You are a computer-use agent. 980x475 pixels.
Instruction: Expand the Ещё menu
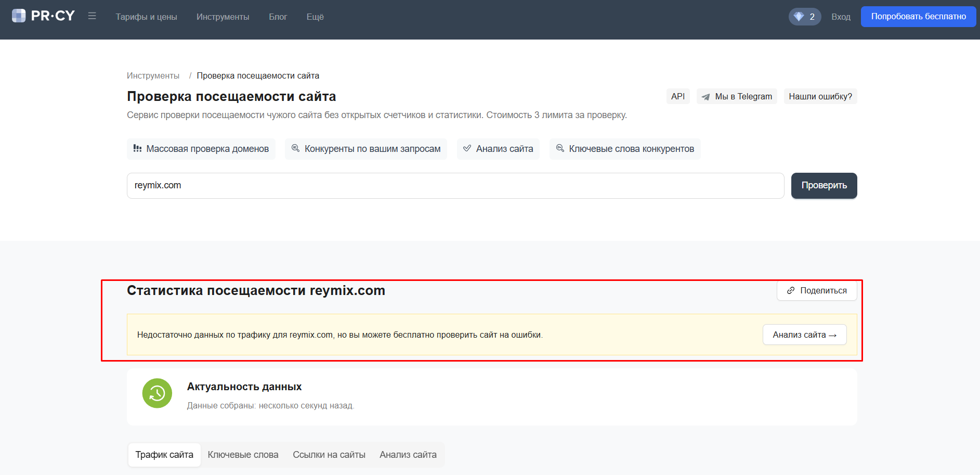315,17
